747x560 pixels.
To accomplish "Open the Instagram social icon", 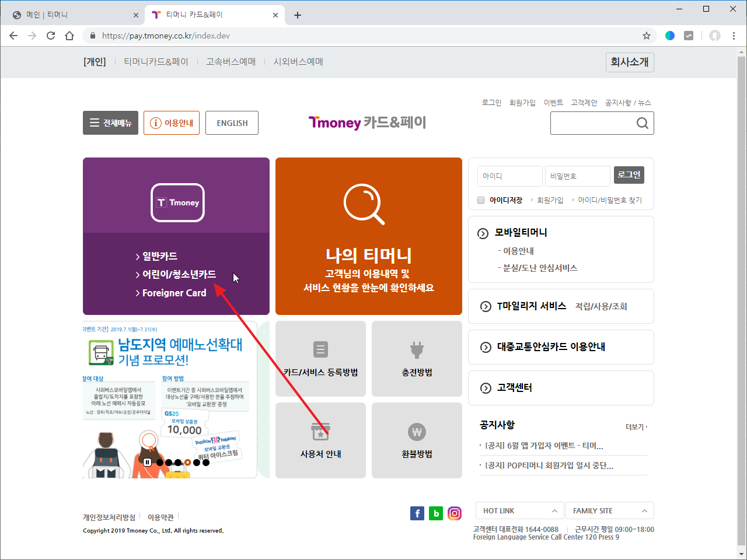I will click(x=455, y=513).
